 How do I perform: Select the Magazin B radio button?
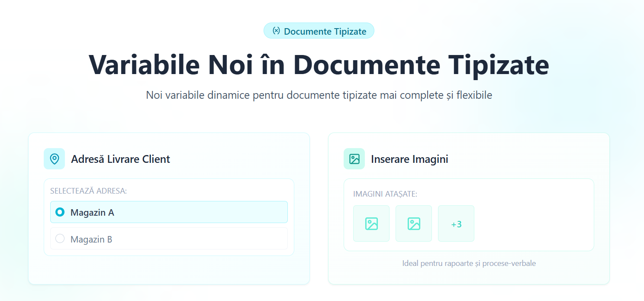[60, 238]
